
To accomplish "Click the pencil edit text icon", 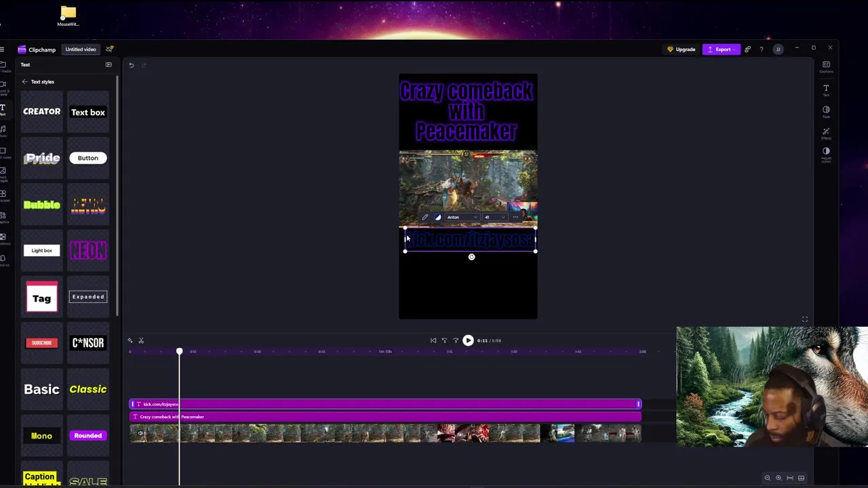I will coord(425,218).
